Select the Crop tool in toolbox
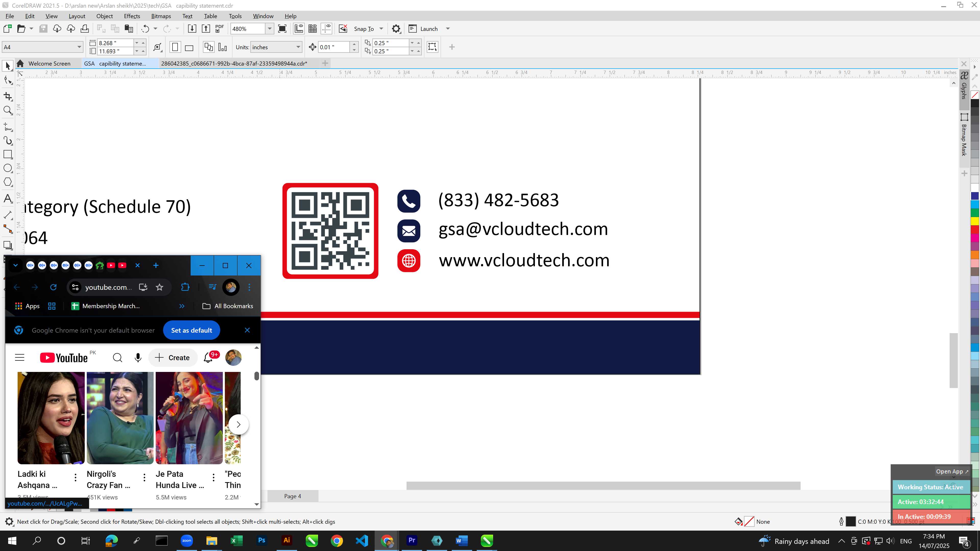This screenshot has height=551, width=980. (x=8, y=96)
